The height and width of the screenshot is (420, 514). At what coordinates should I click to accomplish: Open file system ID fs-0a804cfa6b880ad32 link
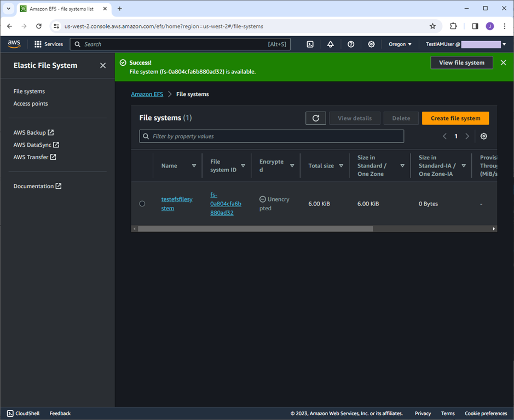[226, 204]
